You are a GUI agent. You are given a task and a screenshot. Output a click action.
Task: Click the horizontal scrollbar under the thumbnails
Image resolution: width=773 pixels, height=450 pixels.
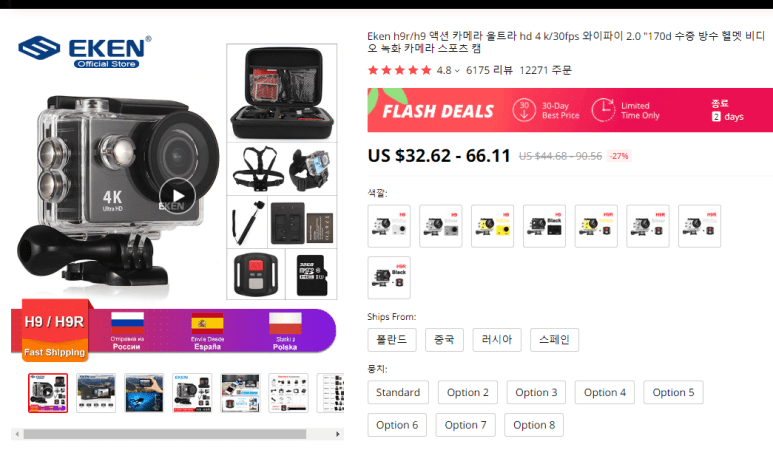[x=165, y=434]
